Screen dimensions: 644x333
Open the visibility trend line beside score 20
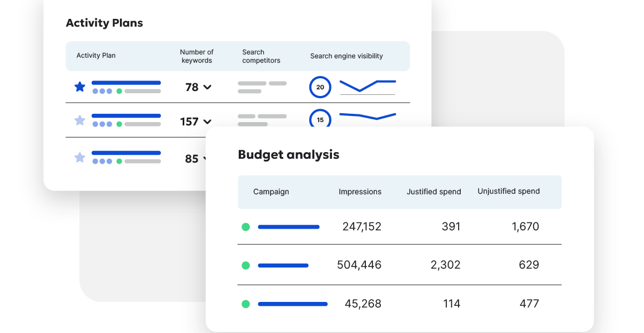[368, 85]
